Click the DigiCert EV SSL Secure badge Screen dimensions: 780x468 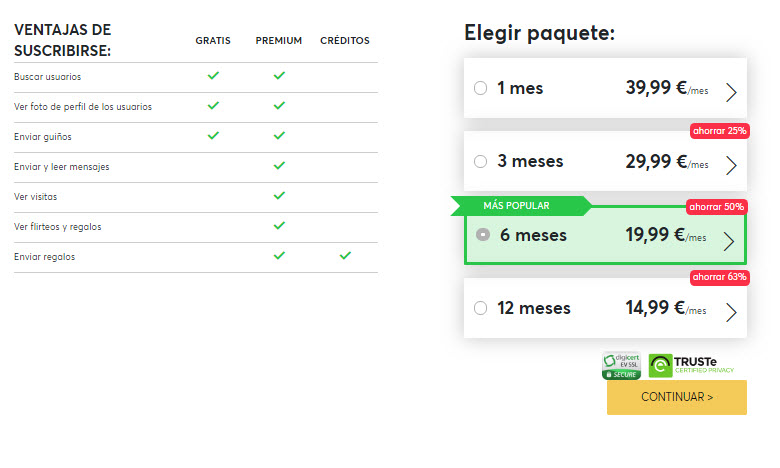click(x=621, y=366)
